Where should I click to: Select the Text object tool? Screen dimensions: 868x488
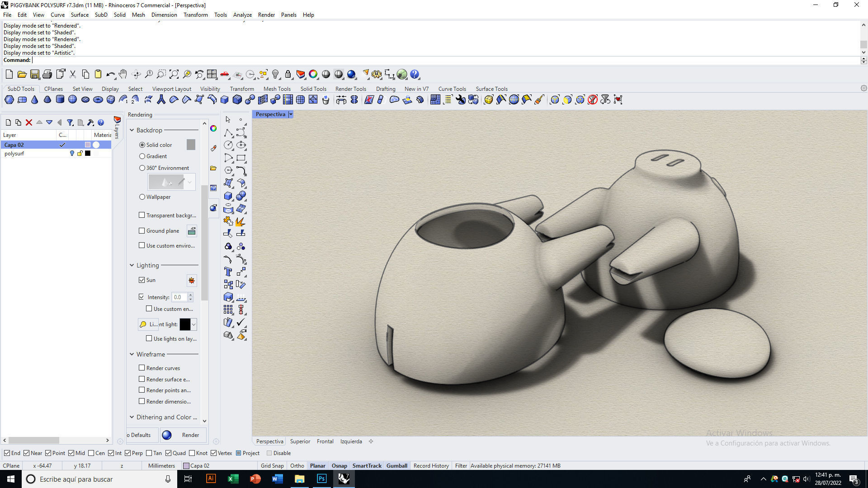[x=228, y=272]
